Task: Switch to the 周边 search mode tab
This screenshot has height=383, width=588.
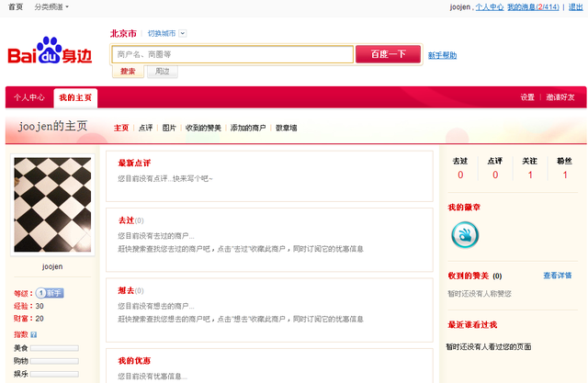Action: [x=162, y=71]
